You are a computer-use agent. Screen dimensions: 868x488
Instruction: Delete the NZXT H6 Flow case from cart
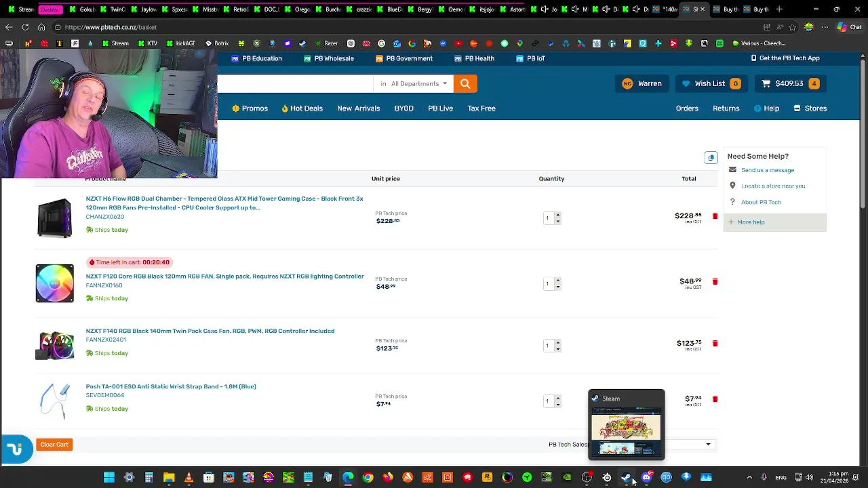point(715,216)
